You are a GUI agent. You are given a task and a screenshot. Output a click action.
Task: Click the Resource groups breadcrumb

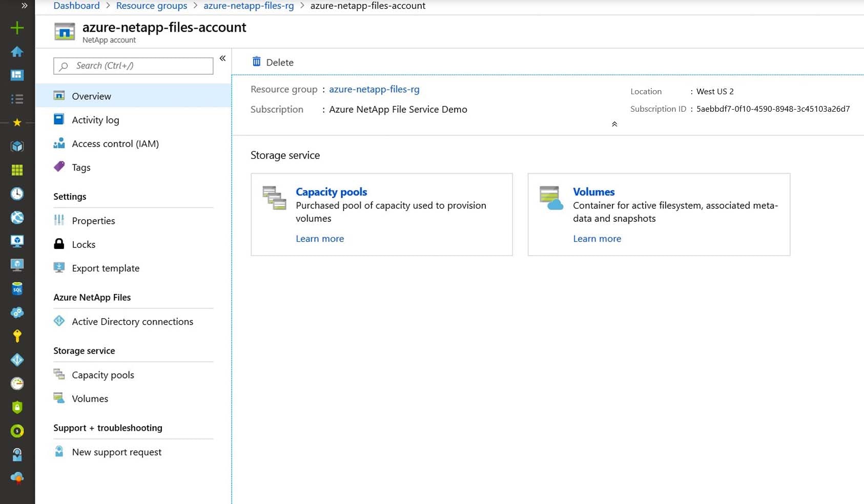[152, 6]
